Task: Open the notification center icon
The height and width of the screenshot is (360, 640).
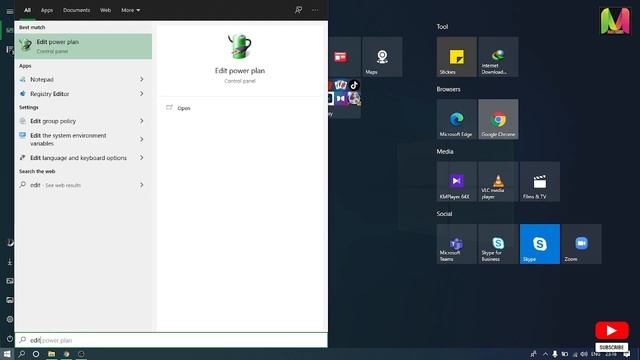Action: click(x=627, y=354)
